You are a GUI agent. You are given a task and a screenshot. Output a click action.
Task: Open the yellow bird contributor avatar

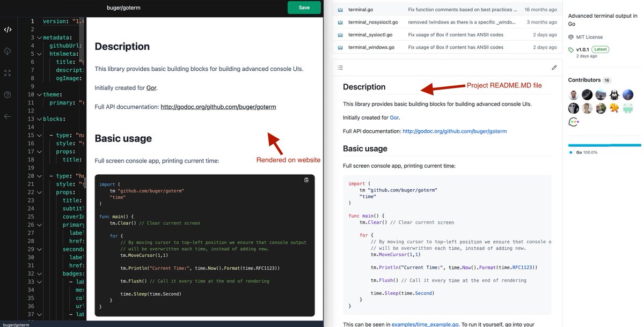pos(614,108)
